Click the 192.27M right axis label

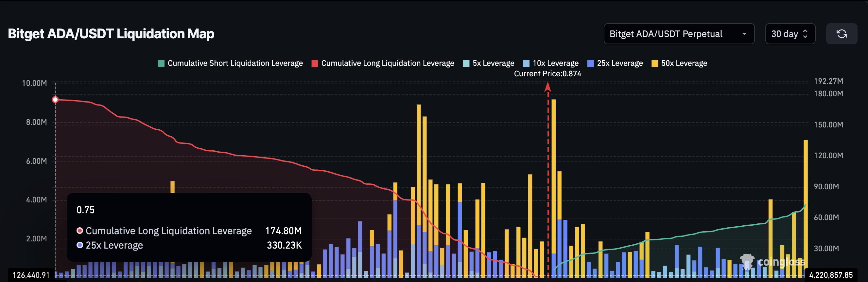[828, 81]
